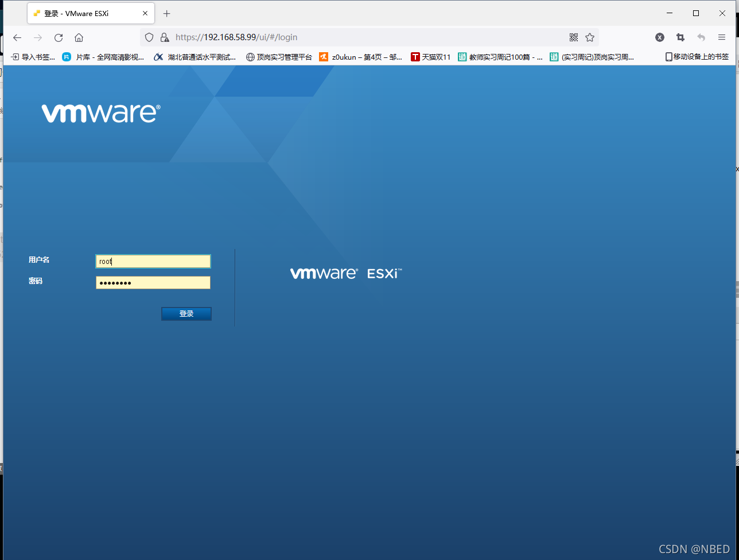739x560 pixels.
Task: Open the 天猫双11 bookmark
Action: click(431, 57)
